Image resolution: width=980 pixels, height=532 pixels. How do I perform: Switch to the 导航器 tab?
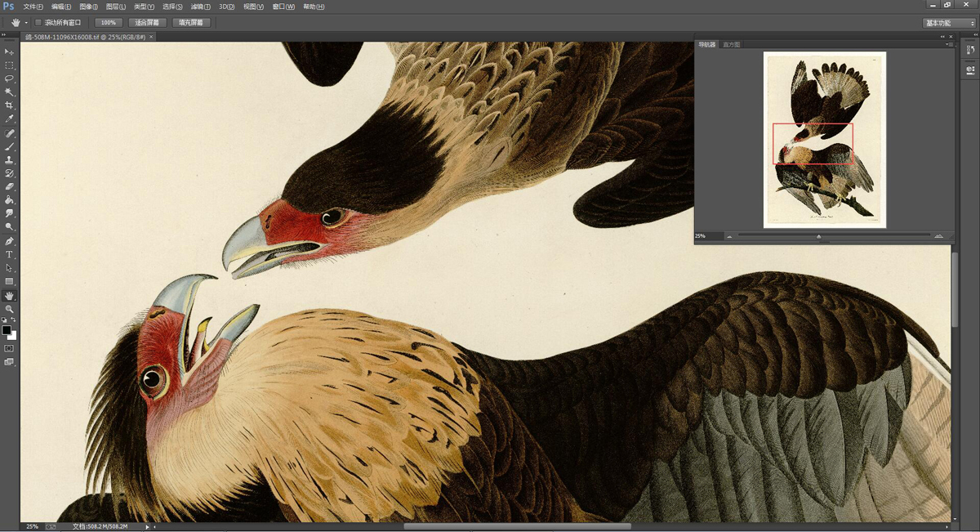pos(707,45)
